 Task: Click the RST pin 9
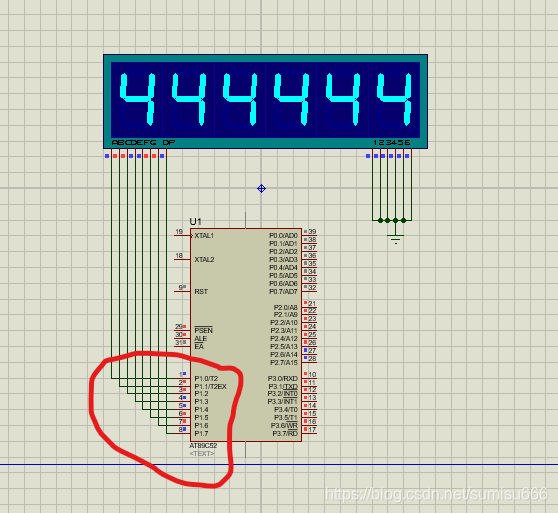183,291
